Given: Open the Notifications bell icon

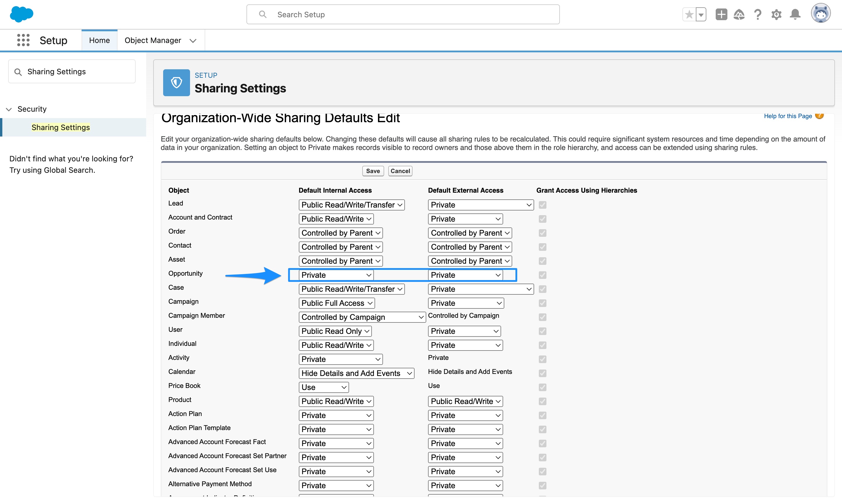Looking at the screenshot, I should pyautogui.click(x=795, y=14).
